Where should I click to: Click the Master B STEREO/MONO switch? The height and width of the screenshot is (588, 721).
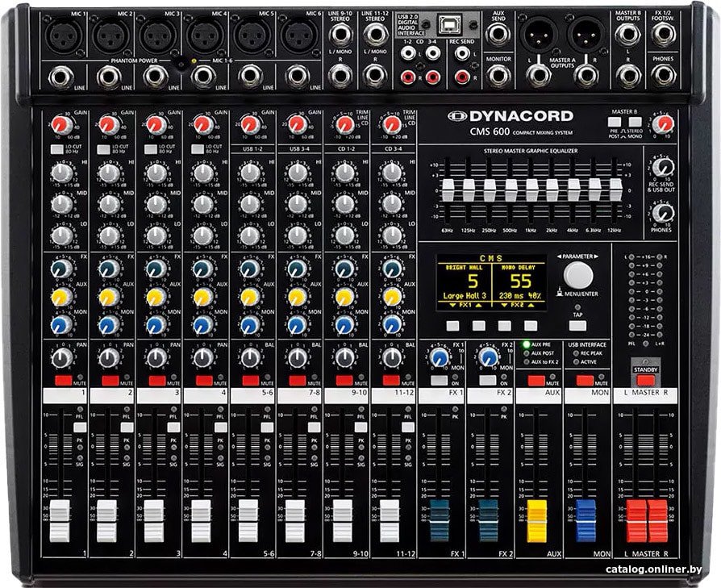(x=635, y=123)
